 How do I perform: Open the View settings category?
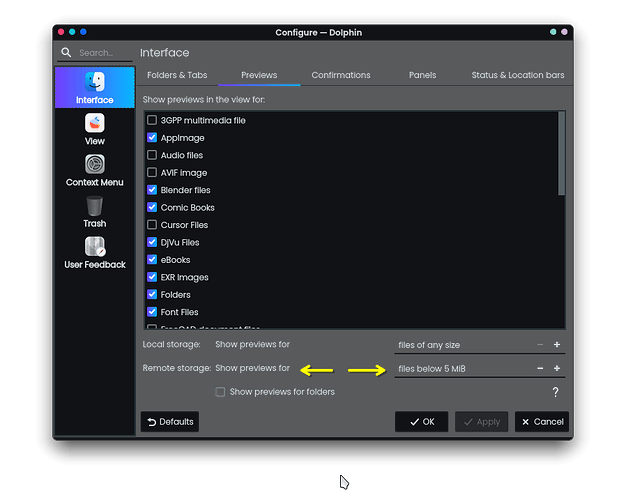click(x=95, y=129)
